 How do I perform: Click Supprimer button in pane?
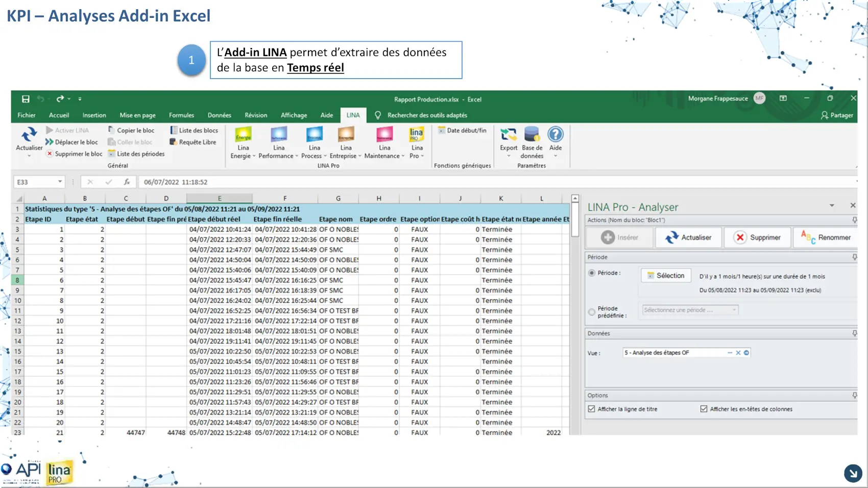tap(757, 237)
